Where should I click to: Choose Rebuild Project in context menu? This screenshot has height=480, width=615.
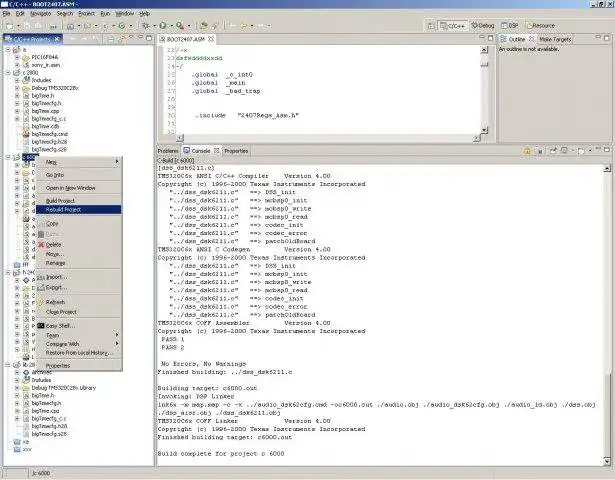(x=78, y=210)
